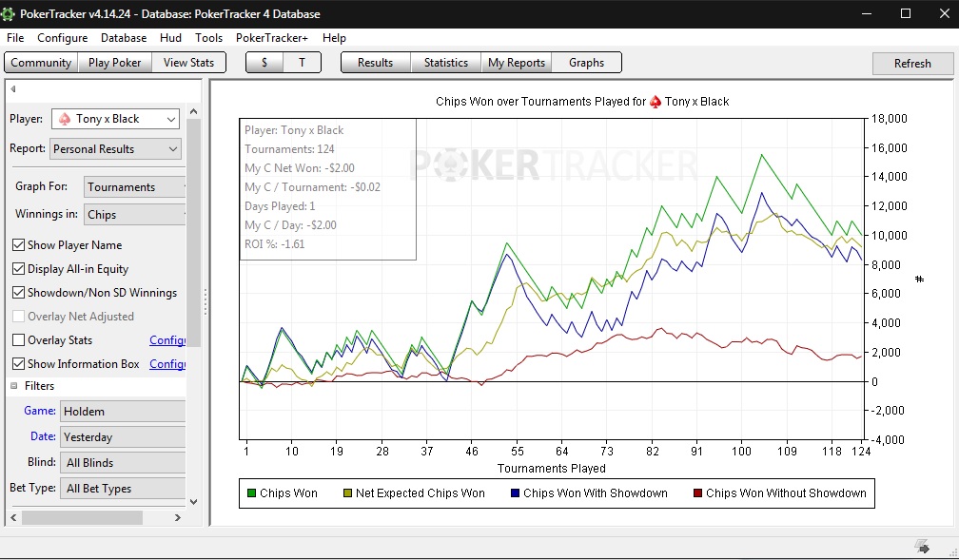Viewport: 959px width, 560px height.
Task: Toggle Display All-in Equity checkbox
Action: (19, 269)
